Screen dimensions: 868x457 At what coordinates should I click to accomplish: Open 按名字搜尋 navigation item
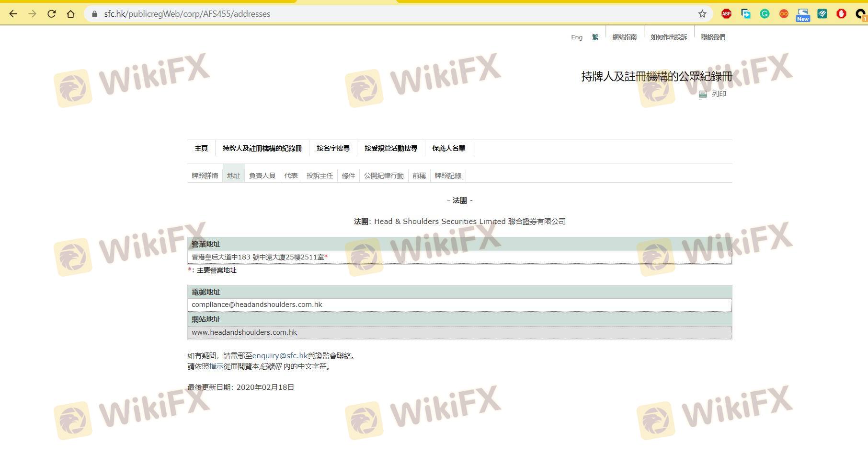[x=333, y=148]
